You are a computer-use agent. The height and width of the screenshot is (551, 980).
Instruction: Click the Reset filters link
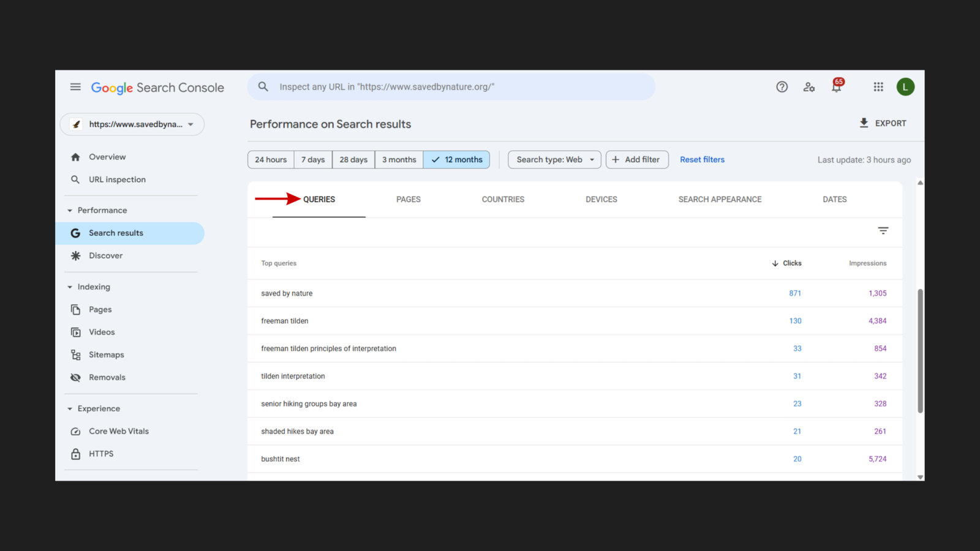(x=702, y=159)
